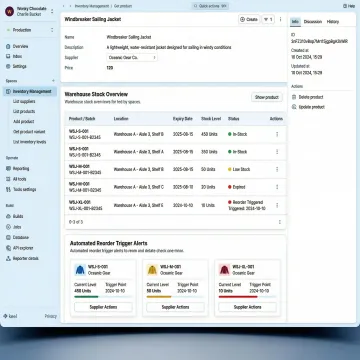Click the Reorder Triggered status label
Image resolution: width=360 pixels, height=360 pixels.
248,202
